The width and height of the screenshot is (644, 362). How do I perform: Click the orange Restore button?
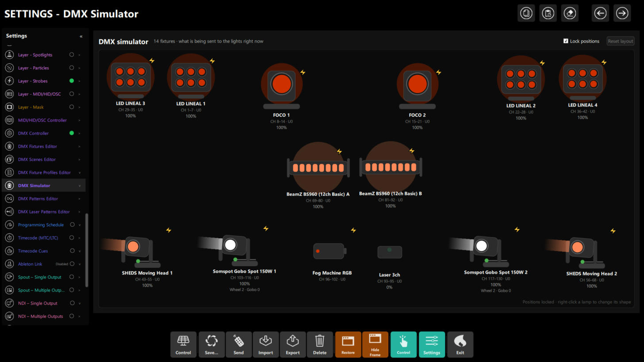tap(348, 344)
